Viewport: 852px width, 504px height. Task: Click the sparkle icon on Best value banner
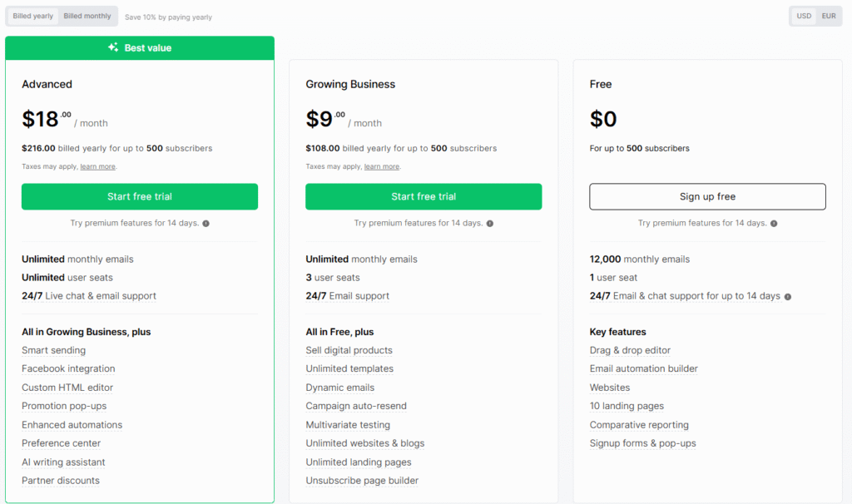pyautogui.click(x=112, y=47)
